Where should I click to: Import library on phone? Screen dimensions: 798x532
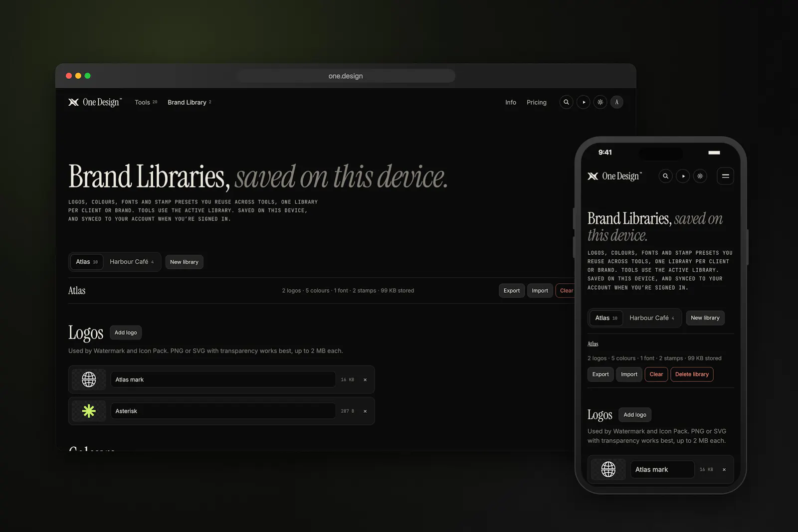coord(629,374)
